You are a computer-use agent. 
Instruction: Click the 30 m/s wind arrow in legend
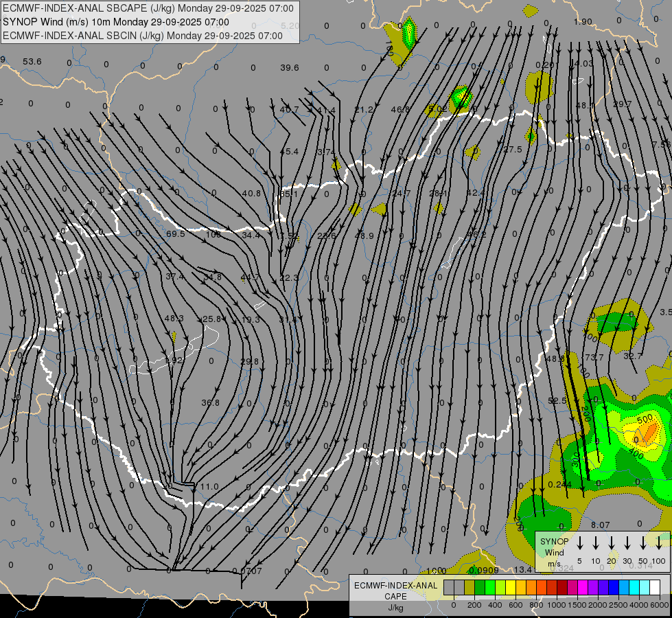point(627,543)
